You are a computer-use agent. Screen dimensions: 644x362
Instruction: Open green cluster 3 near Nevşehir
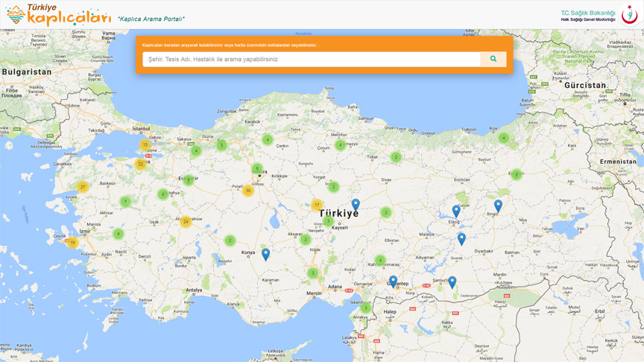(x=328, y=221)
